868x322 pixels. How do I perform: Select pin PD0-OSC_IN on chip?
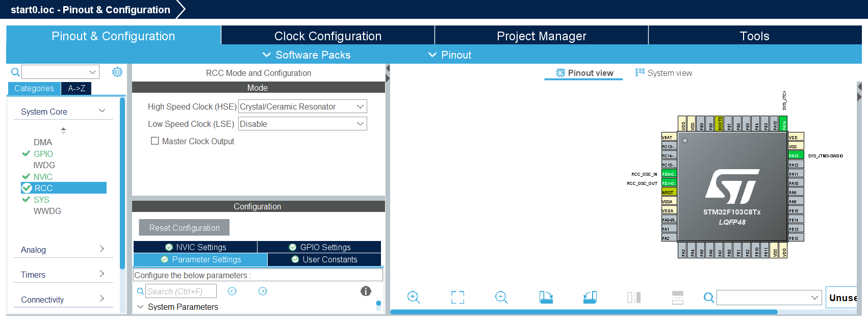[669, 174]
